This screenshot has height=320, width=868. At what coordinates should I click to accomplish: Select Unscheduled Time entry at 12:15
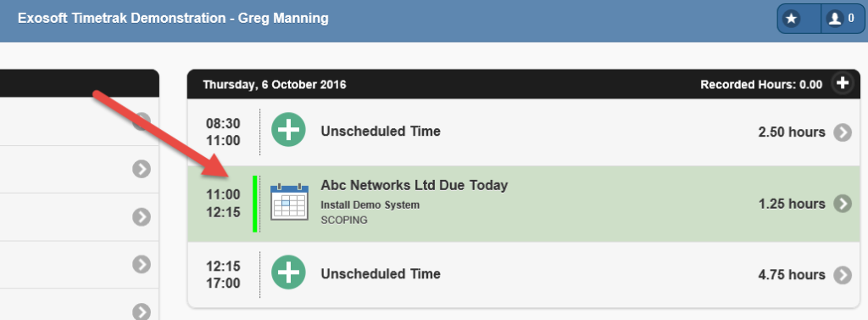(381, 274)
